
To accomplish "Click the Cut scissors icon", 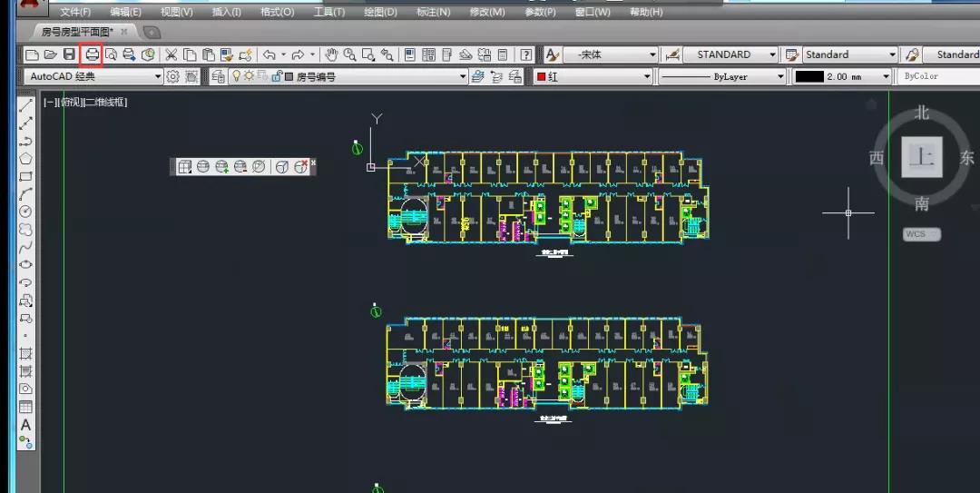I will tap(171, 54).
